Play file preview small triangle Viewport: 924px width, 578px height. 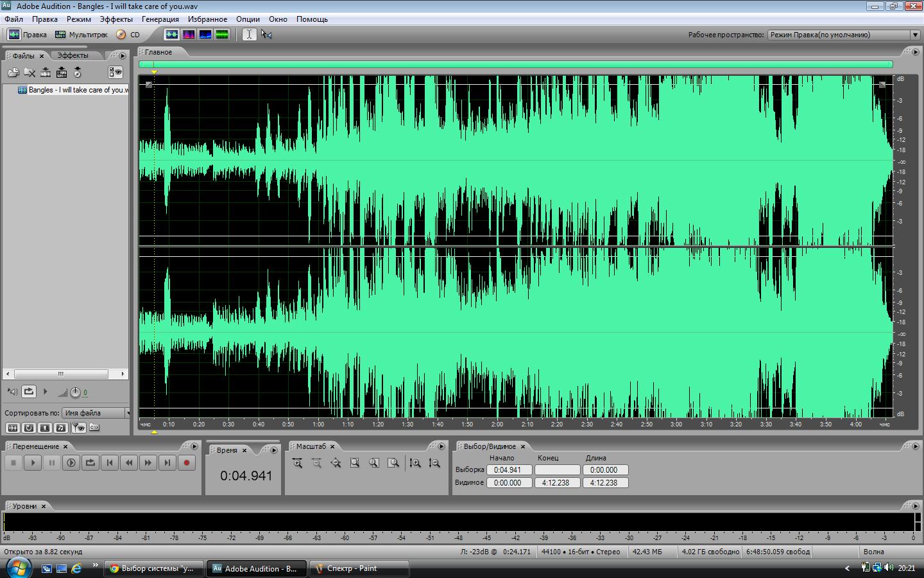45,391
